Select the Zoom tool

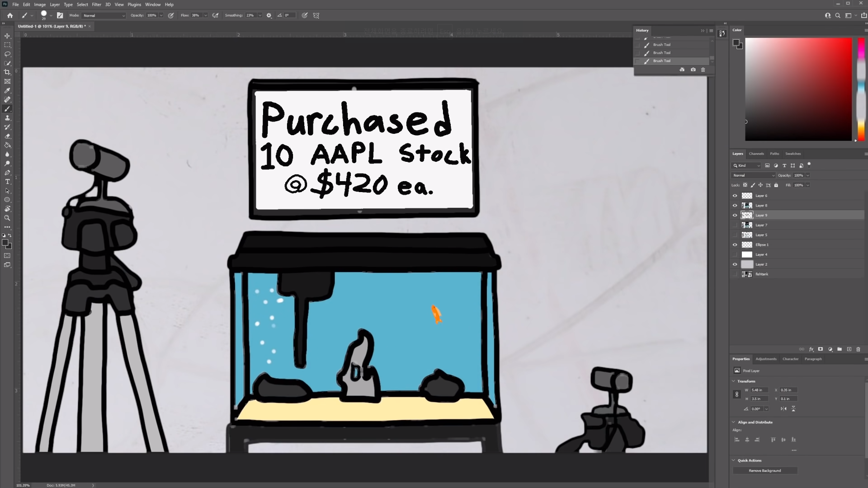coord(7,218)
